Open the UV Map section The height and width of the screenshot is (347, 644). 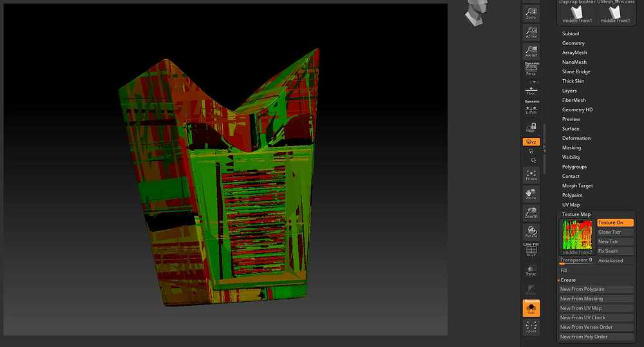571,205
